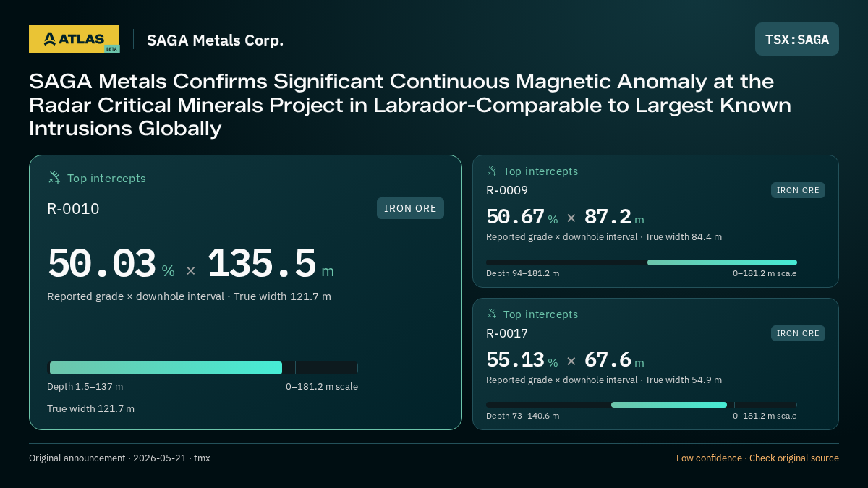Select the R-0009 hole label

tap(507, 191)
